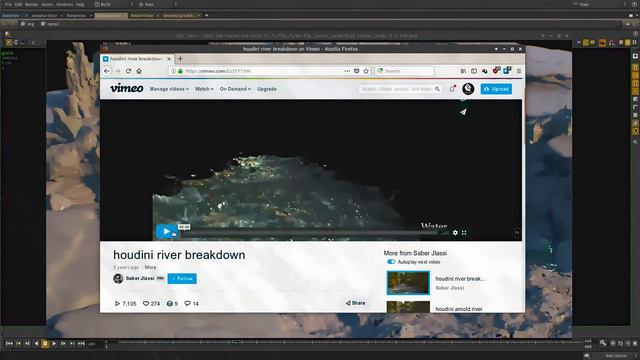
Task: Jump to first frame in Houdini playbar
Action: coord(9,344)
